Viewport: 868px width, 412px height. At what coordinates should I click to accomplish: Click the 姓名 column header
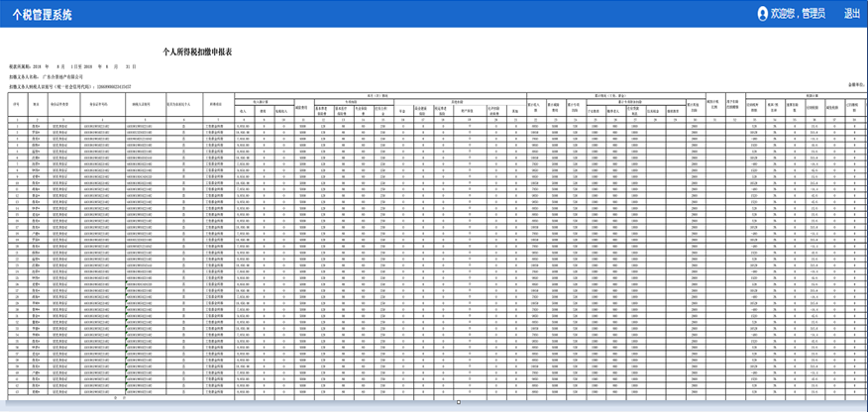click(36, 103)
